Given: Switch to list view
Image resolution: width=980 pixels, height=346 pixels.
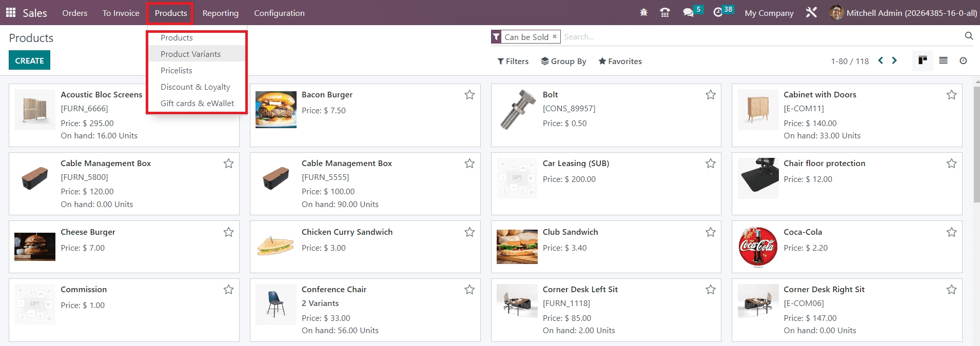Looking at the screenshot, I should [943, 60].
